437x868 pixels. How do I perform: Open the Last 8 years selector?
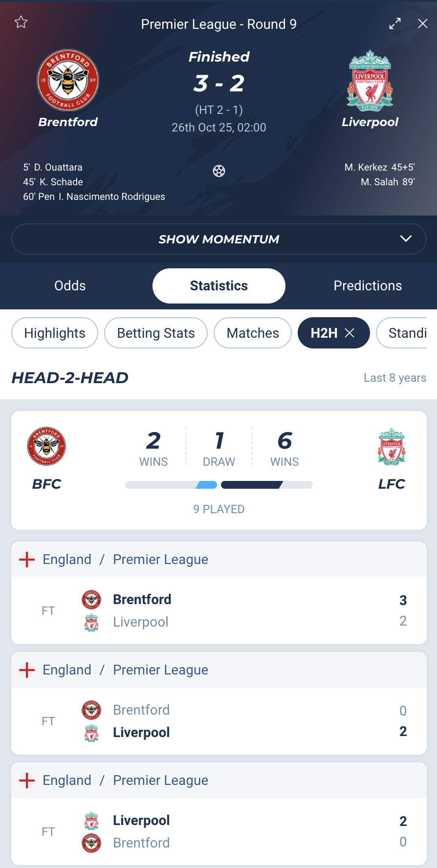click(x=395, y=378)
